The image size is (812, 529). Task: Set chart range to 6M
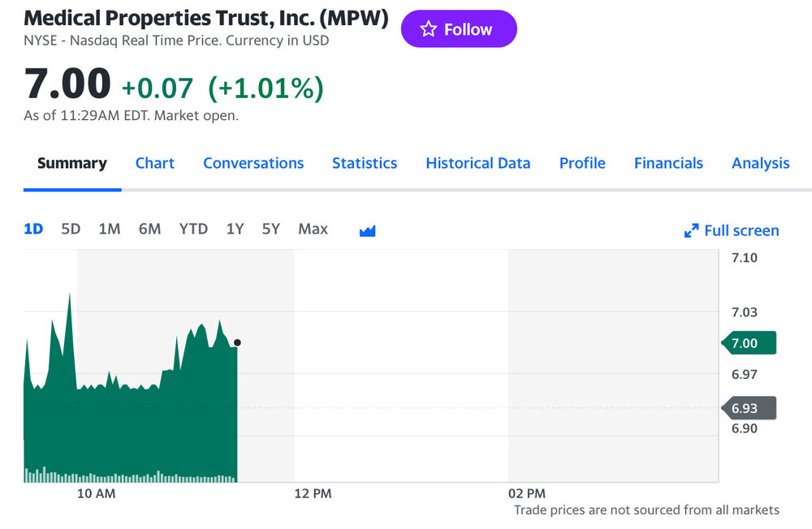pyautogui.click(x=149, y=229)
